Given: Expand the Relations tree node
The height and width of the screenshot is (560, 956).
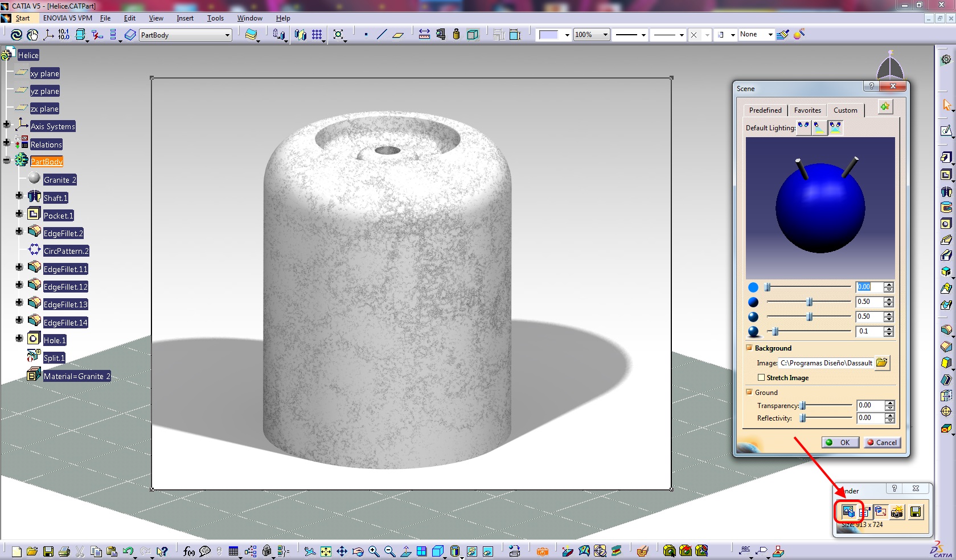Looking at the screenshot, I should 7,142.
